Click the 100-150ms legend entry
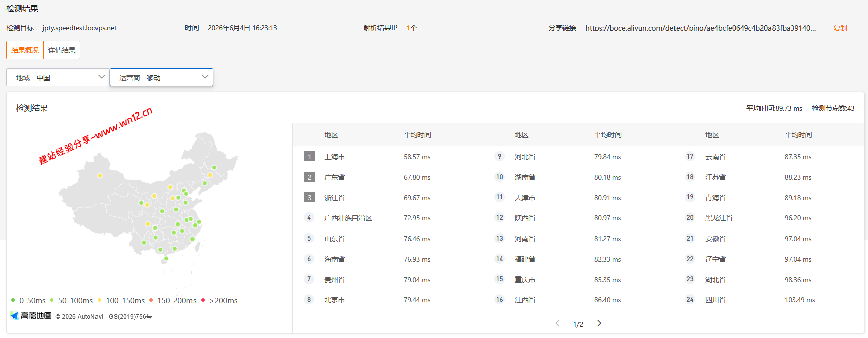 [121, 300]
